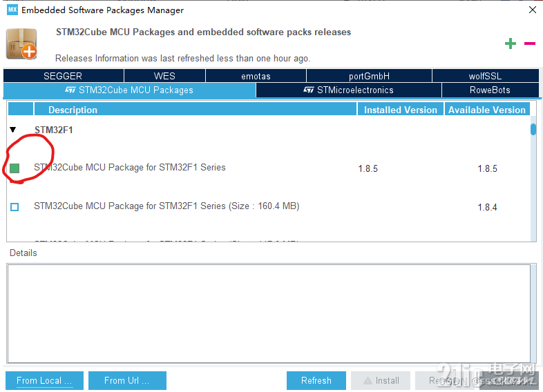
Task: Click the package list vertical scrollbar thumb
Action: click(533, 129)
